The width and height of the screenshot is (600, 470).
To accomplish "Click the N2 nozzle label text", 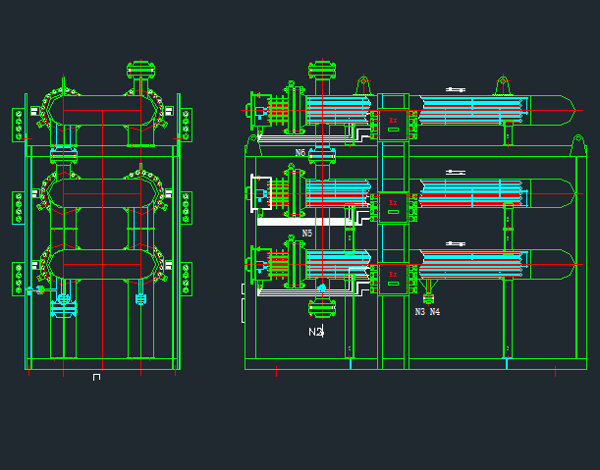I will click(x=315, y=331).
